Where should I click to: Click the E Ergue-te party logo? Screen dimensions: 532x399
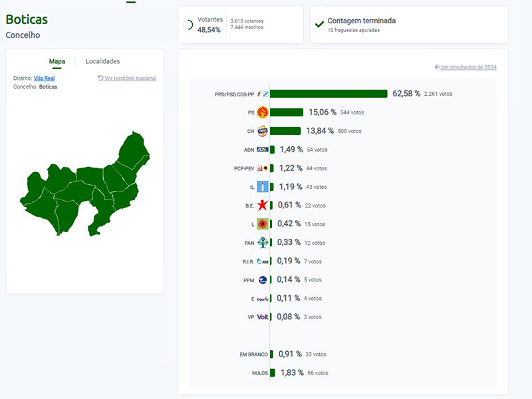263,299
